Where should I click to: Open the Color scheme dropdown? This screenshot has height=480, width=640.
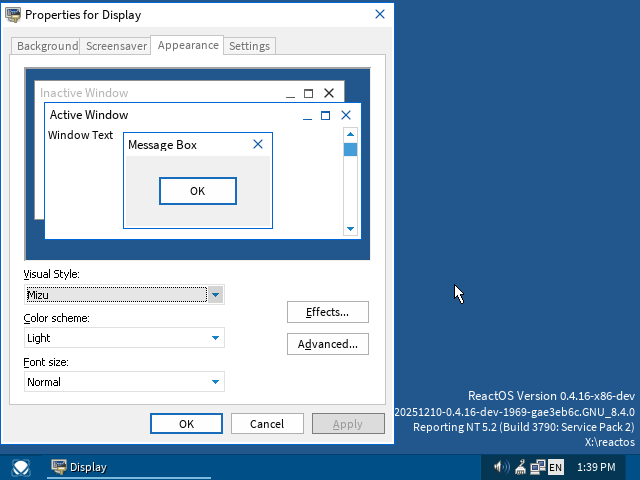coord(215,338)
